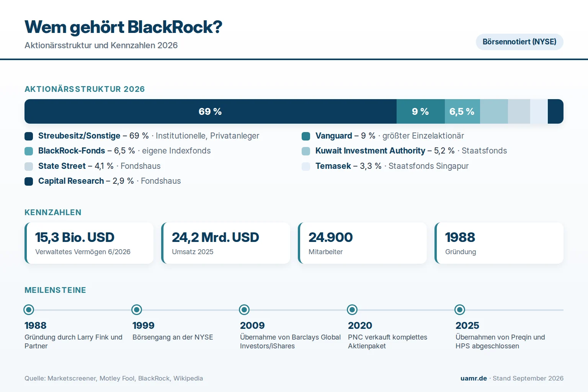588x392 pixels.
Task: Click the title 'Wem gehört BlackRock?'
Action: pos(123,27)
